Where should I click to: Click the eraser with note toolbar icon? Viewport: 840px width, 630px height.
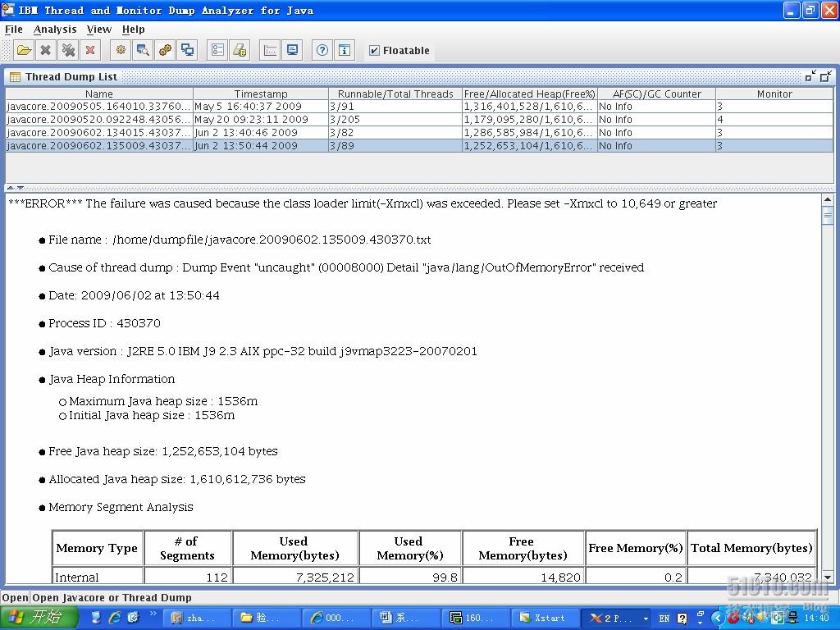click(240, 50)
